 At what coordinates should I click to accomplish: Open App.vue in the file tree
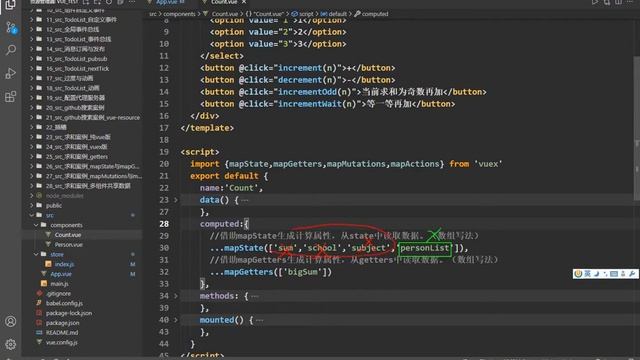coord(61,274)
